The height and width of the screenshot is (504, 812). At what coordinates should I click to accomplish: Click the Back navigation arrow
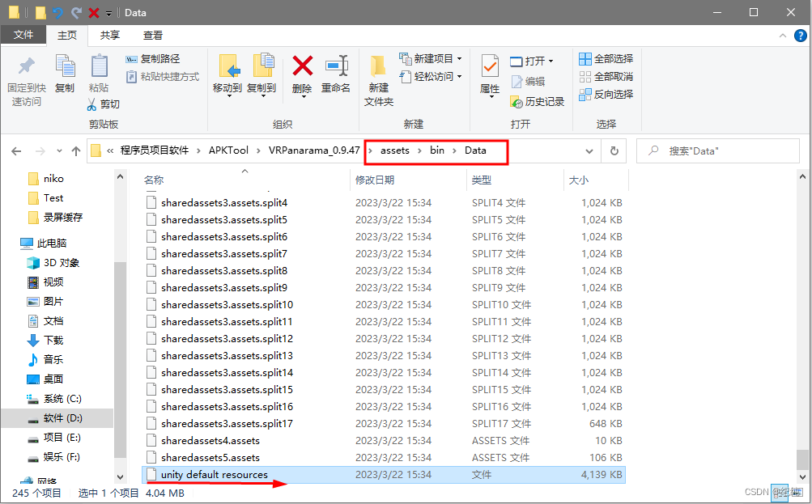[16, 151]
